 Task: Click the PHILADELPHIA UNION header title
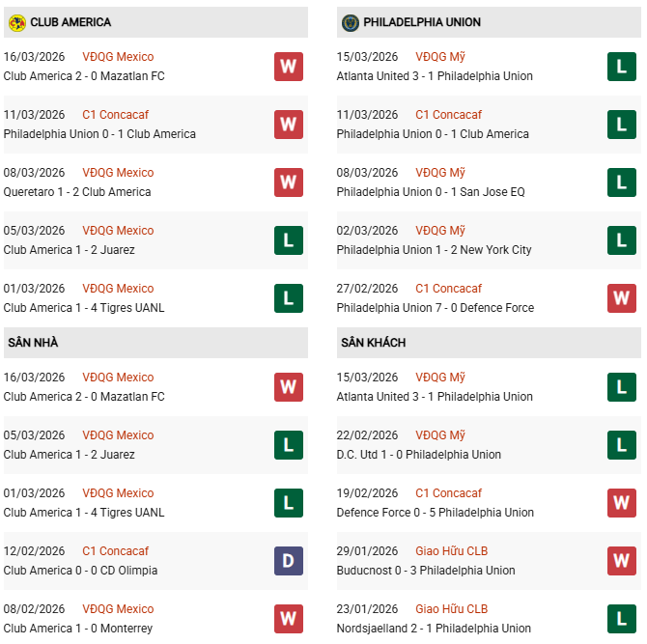(424, 21)
